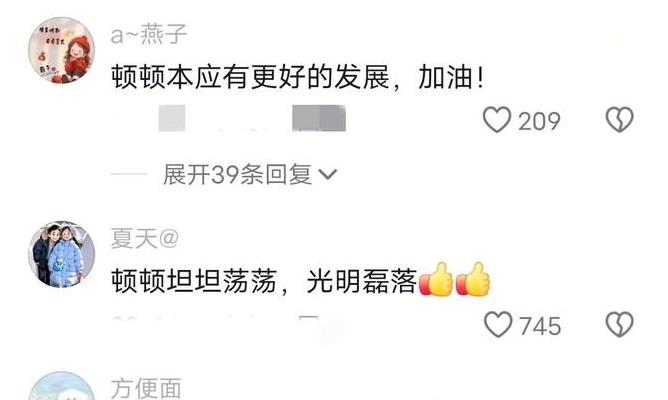Select comment text 顿顿坦坦荡荡，光明磊落
Image resolution: width=668 pixels, height=400 pixels.
click(x=264, y=282)
